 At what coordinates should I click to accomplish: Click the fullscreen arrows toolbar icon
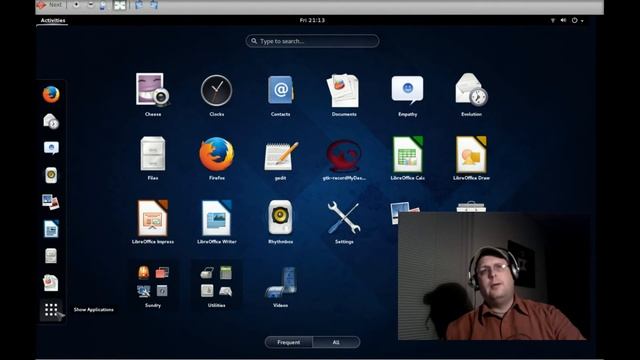120,5
